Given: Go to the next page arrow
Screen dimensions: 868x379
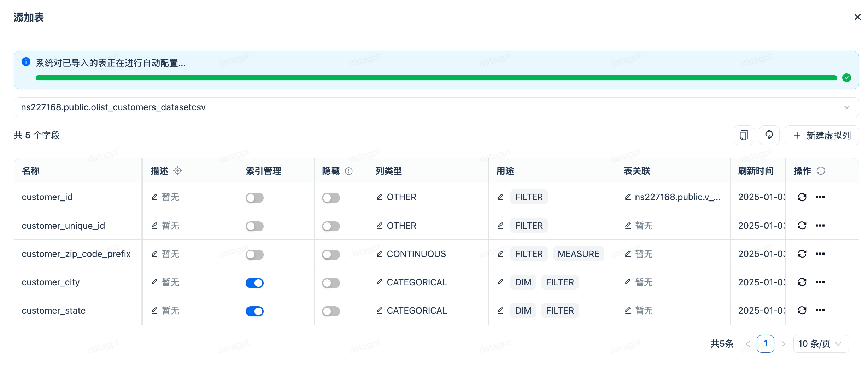Looking at the screenshot, I should pyautogui.click(x=784, y=344).
